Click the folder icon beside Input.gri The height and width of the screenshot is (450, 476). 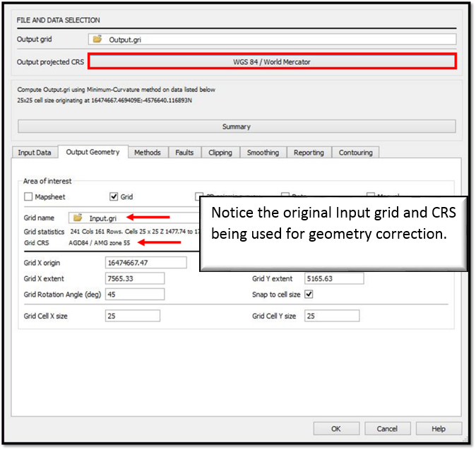point(78,218)
